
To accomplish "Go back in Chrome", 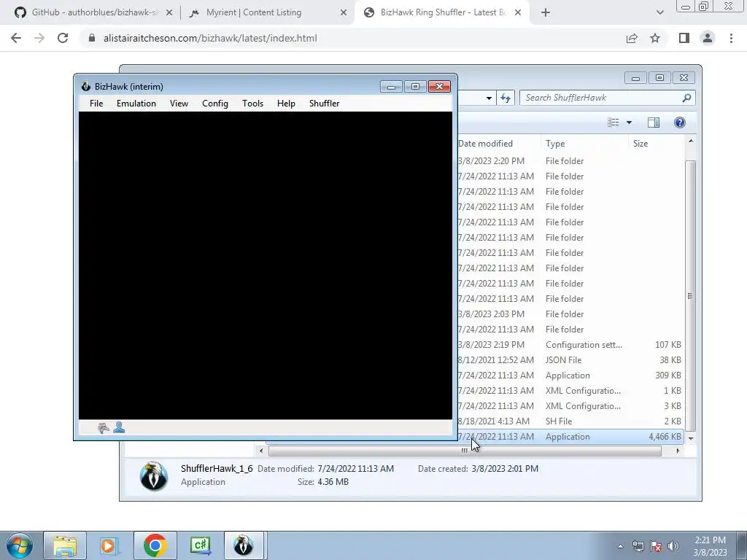I will coord(16,38).
